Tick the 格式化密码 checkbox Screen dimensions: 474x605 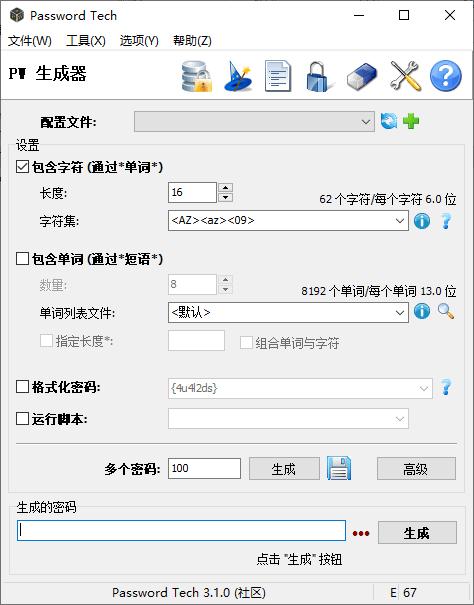click(22, 387)
